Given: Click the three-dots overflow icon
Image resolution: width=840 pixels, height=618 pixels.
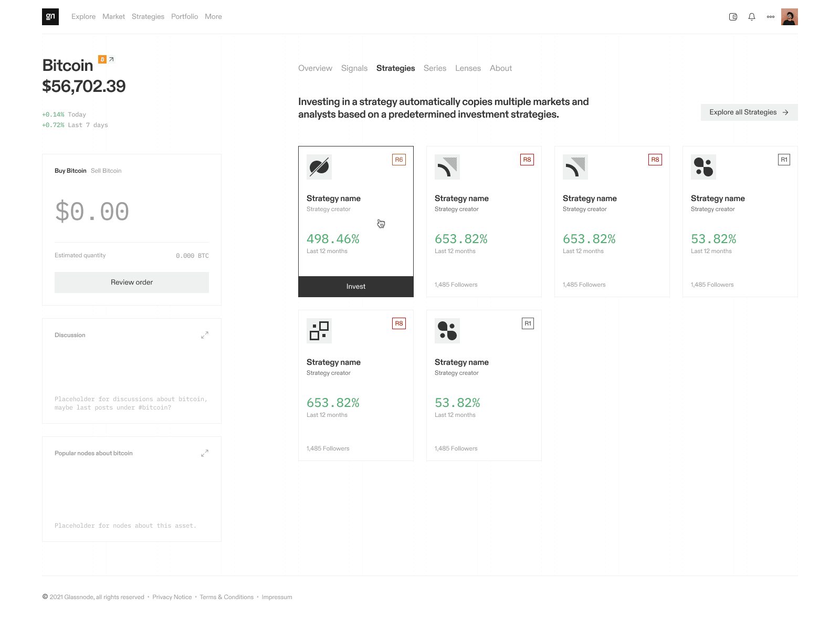Looking at the screenshot, I should (x=771, y=17).
